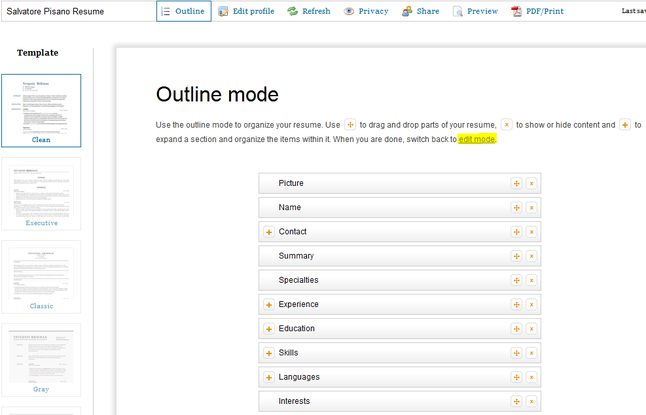Click the Specialties section label

[x=298, y=280]
